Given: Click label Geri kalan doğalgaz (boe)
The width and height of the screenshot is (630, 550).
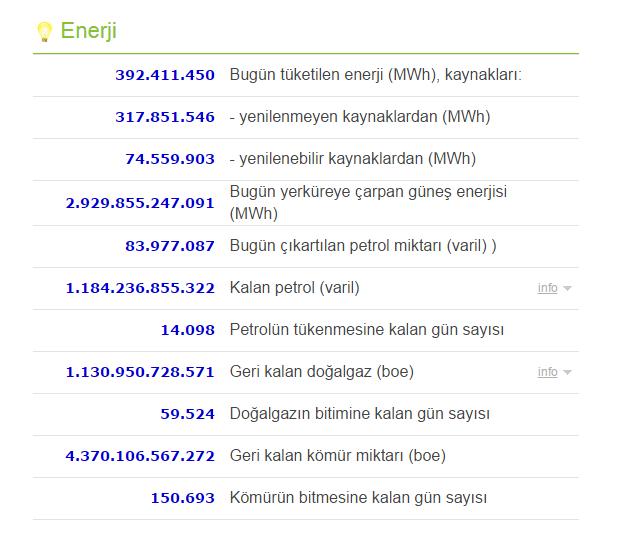Looking at the screenshot, I should click(x=322, y=371).
